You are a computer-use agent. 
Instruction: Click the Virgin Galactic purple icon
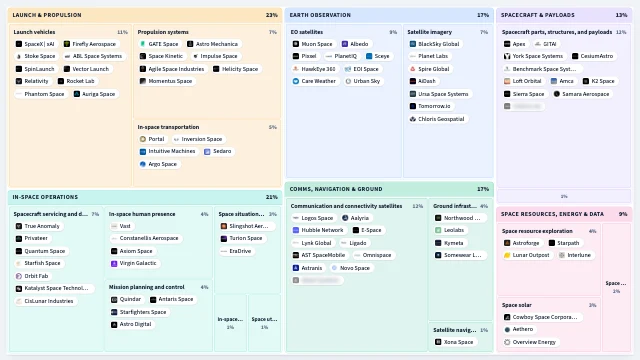(x=114, y=264)
